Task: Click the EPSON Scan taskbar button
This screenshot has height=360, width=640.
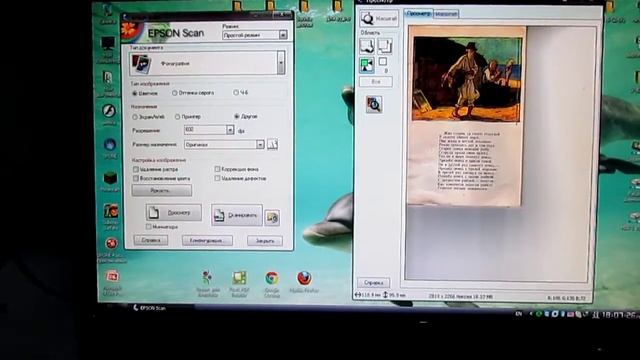Action: click(150, 308)
